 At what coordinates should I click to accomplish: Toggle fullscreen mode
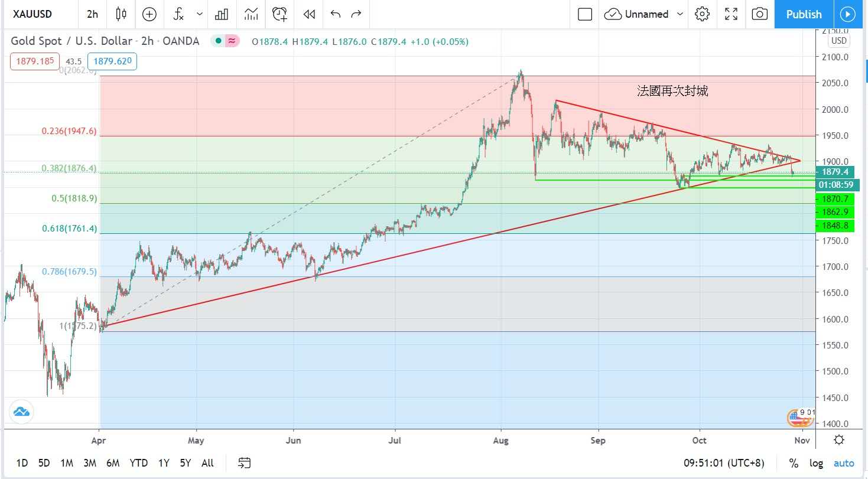tap(731, 14)
